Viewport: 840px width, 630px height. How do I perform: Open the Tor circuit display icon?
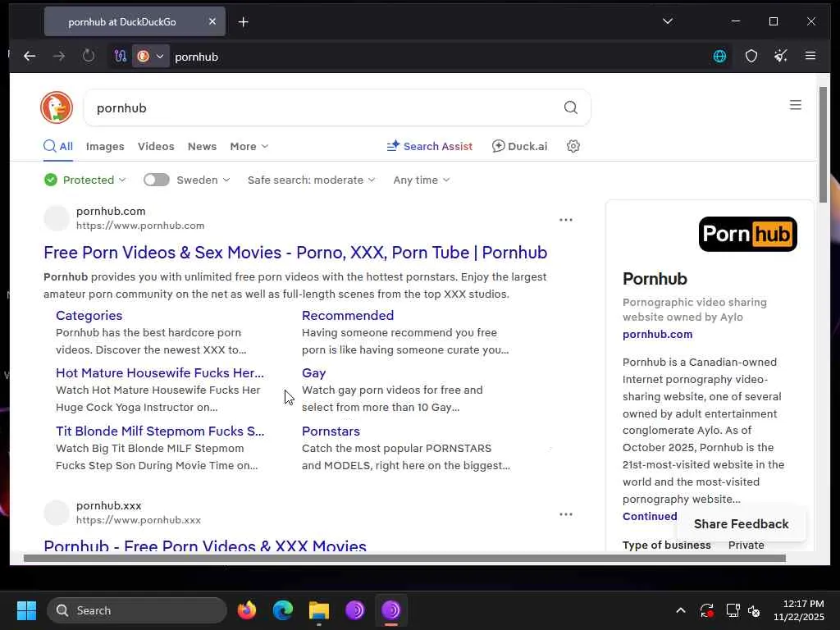(x=121, y=57)
